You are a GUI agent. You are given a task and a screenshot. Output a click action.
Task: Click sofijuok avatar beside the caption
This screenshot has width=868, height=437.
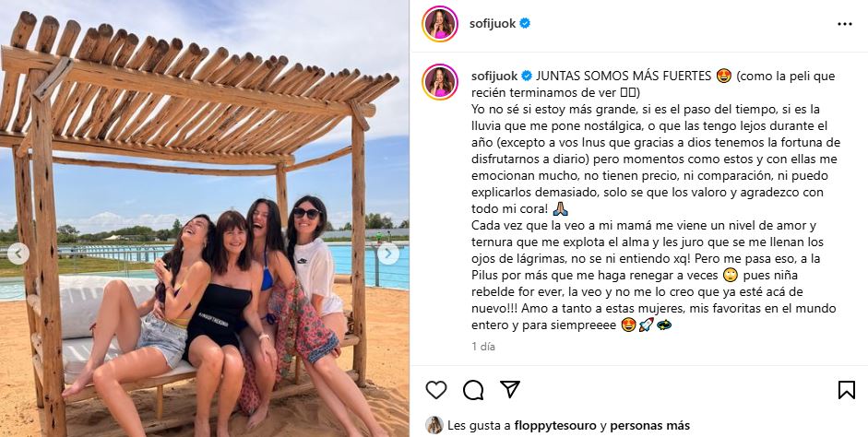[440, 82]
